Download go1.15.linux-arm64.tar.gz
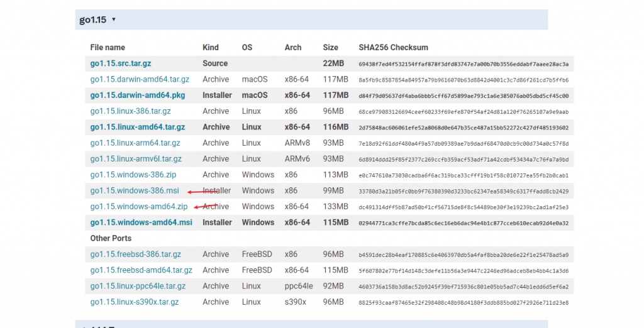 click(x=135, y=143)
